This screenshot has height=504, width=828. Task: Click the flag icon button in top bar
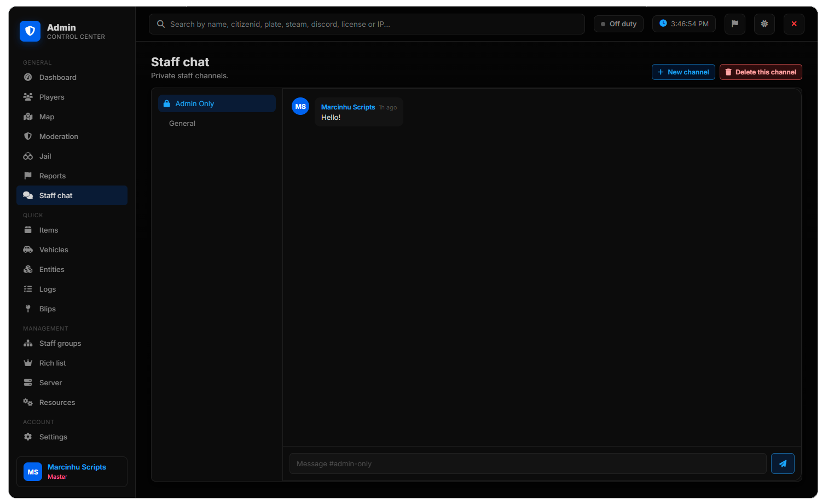coord(735,24)
